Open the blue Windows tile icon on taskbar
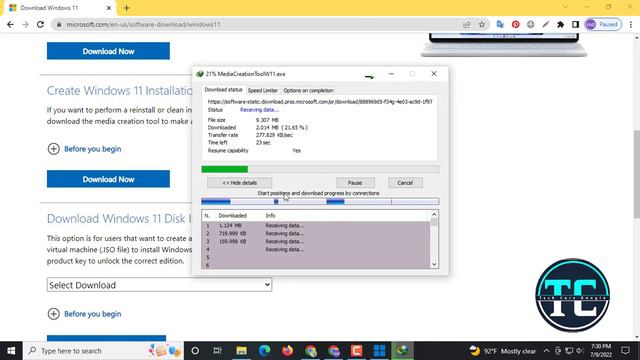The image size is (640, 360). [x=380, y=351]
